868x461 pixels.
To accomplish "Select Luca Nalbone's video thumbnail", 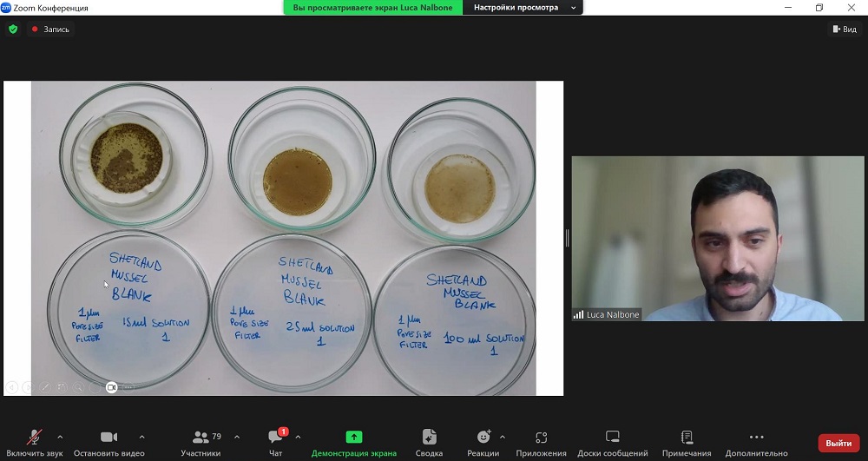I will coord(718,239).
